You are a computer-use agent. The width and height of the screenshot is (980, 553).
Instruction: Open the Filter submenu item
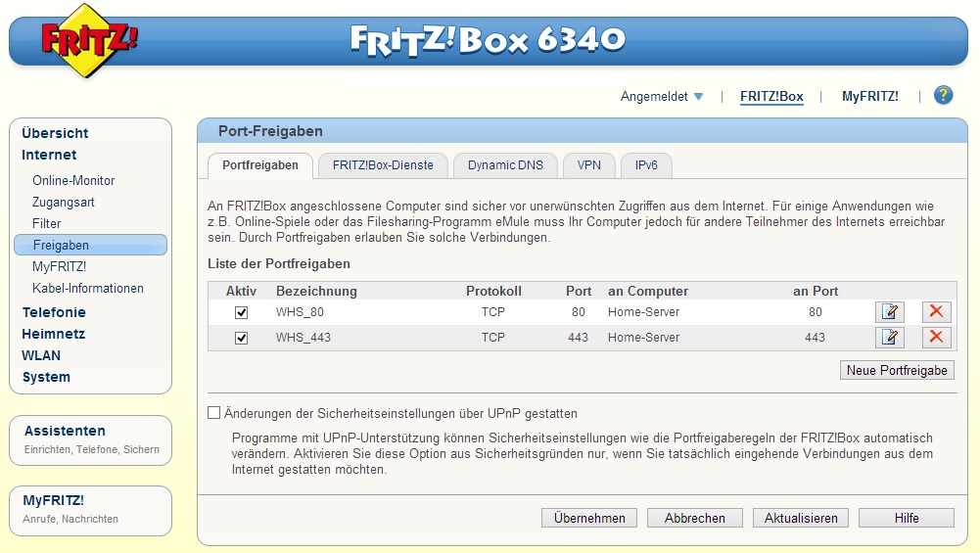(x=47, y=224)
